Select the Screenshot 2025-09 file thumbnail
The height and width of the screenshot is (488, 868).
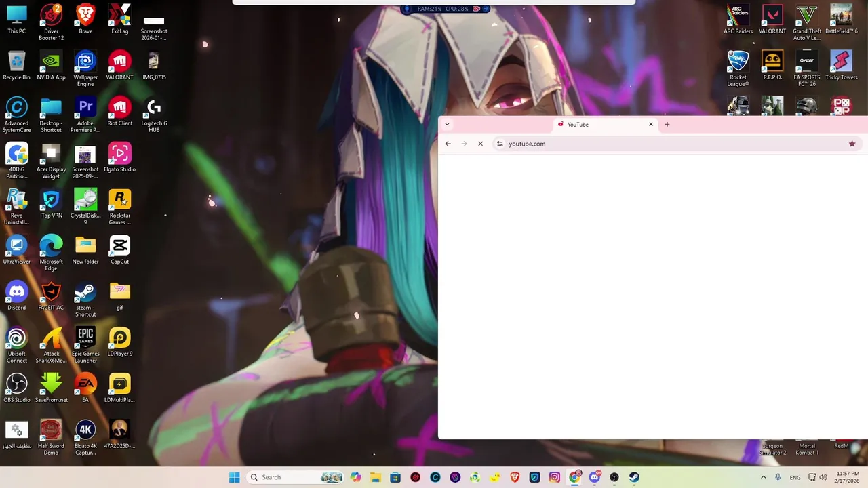(85, 160)
